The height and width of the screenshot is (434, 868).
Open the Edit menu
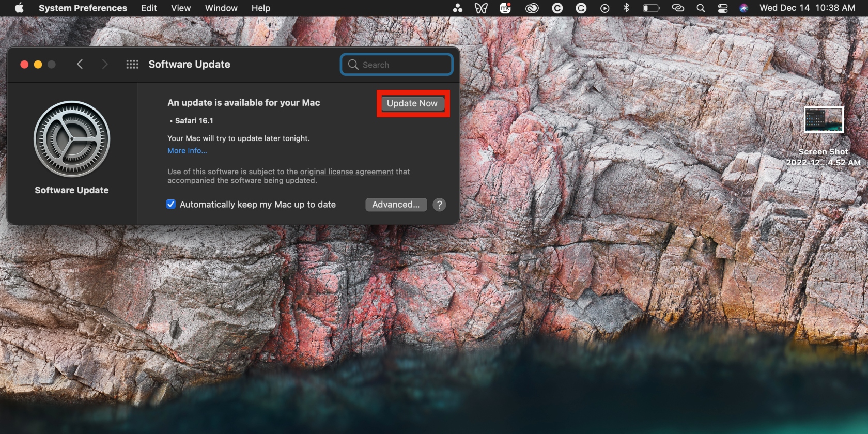point(149,8)
